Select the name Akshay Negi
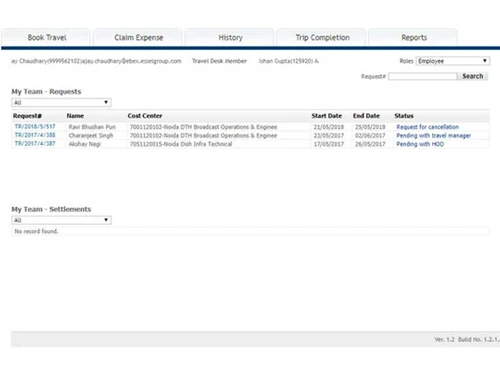 click(x=85, y=144)
